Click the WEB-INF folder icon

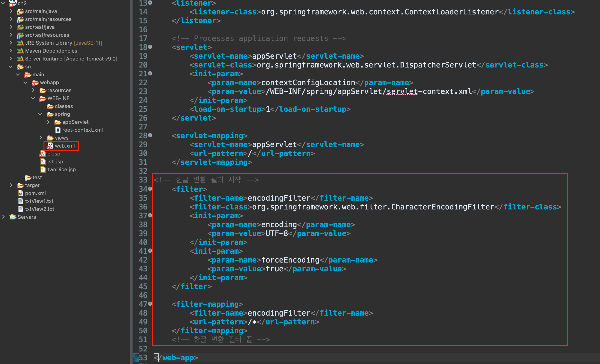tap(43, 98)
